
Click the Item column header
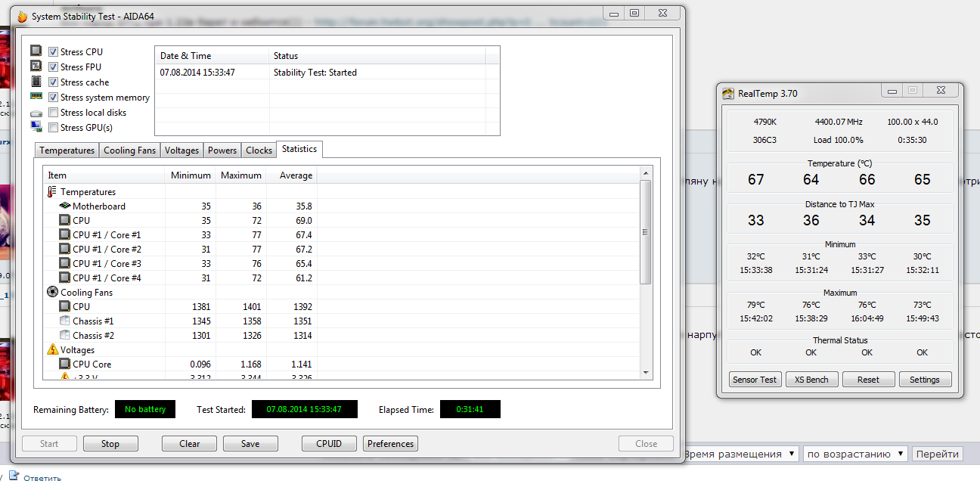coord(104,175)
